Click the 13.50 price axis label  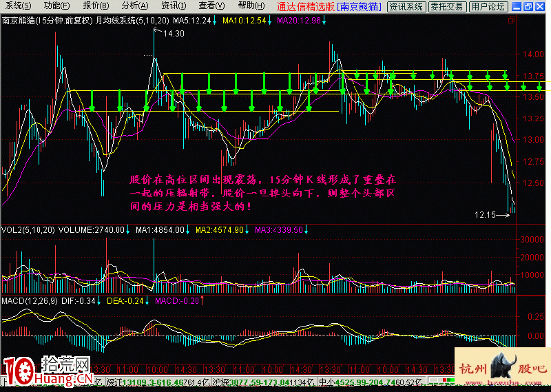point(533,97)
